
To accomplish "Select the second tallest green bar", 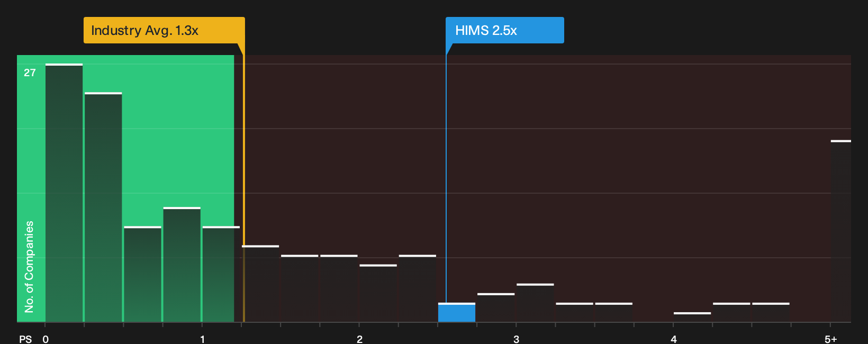I will pos(103,207).
